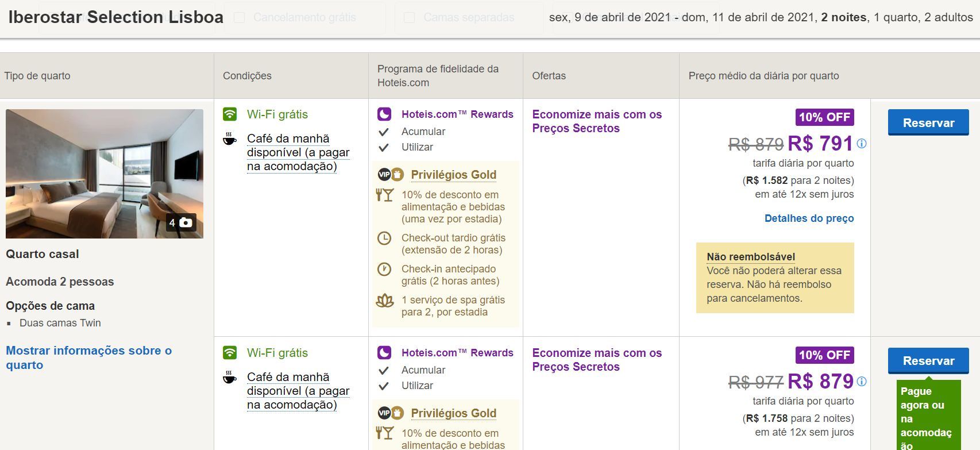The image size is (980, 450).
Task: Click first Wi-Fi grátis condition text
Action: [x=277, y=114]
